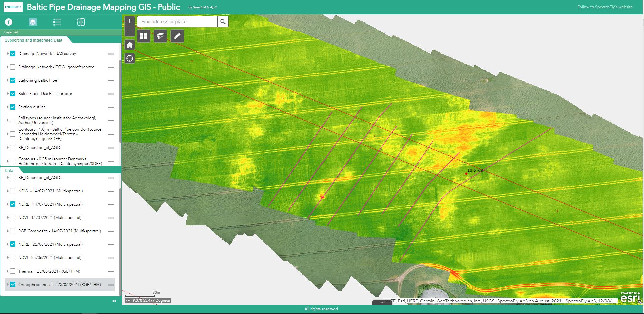
Task: Open options menu for NDVI - 14/07/2021
Action: [x=111, y=218]
